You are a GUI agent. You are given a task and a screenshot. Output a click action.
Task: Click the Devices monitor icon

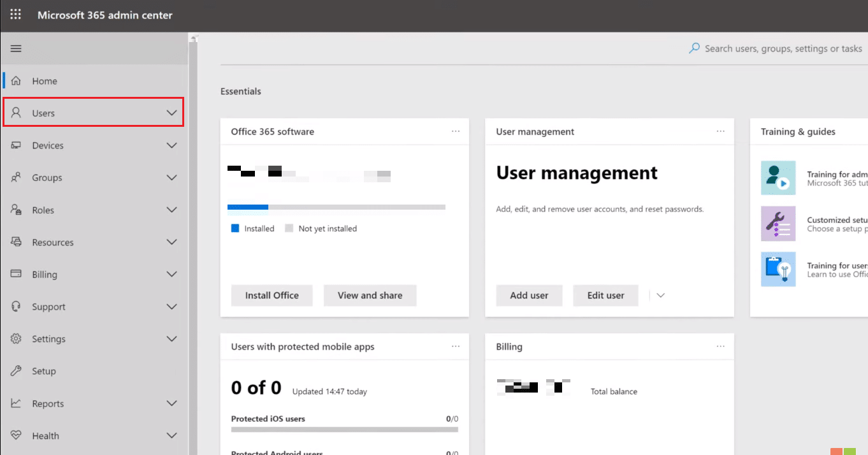tap(17, 145)
